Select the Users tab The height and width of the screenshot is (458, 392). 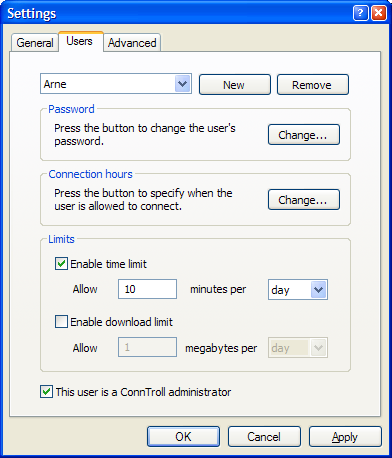pyautogui.click(x=80, y=41)
